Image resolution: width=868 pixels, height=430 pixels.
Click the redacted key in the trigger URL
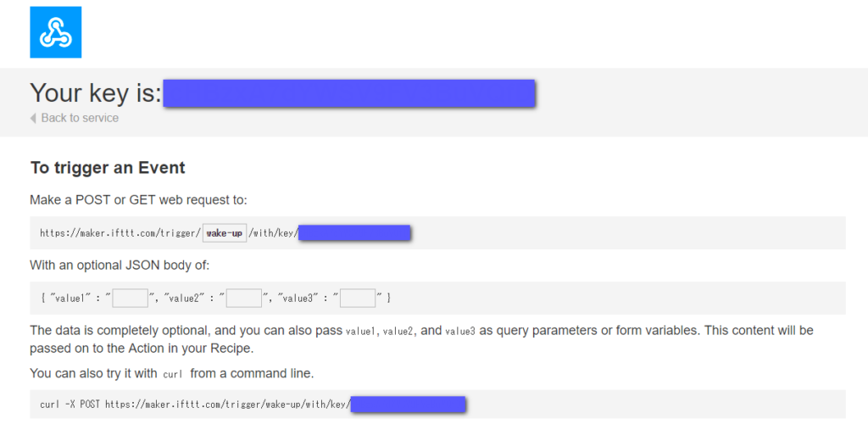click(354, 233)
